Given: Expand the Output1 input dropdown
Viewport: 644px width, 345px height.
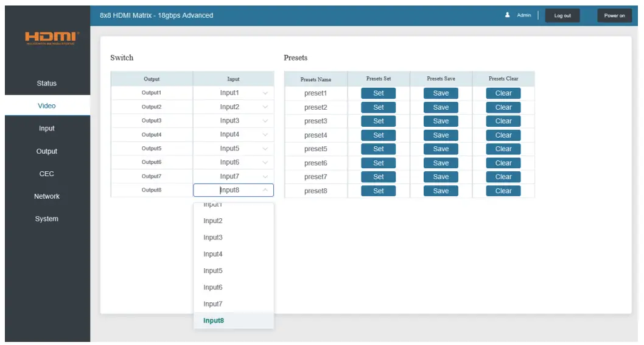Looking at the screenshot, I should click(x=233, y=93).
